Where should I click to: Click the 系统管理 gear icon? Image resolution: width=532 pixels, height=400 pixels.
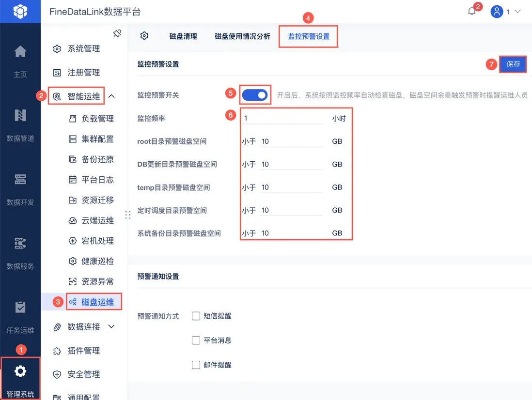[x=57, y=49]
